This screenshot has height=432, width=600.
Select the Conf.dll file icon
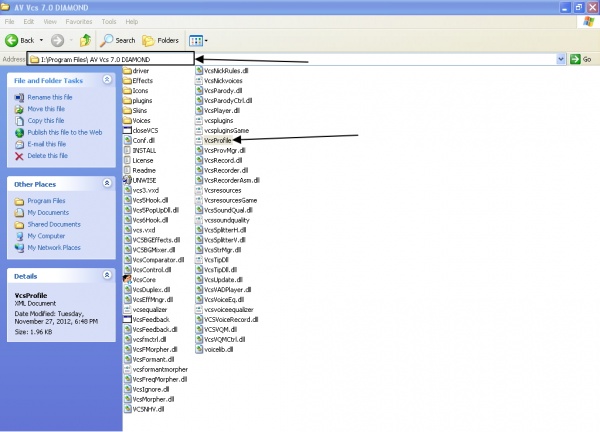(x=127, y=140)
